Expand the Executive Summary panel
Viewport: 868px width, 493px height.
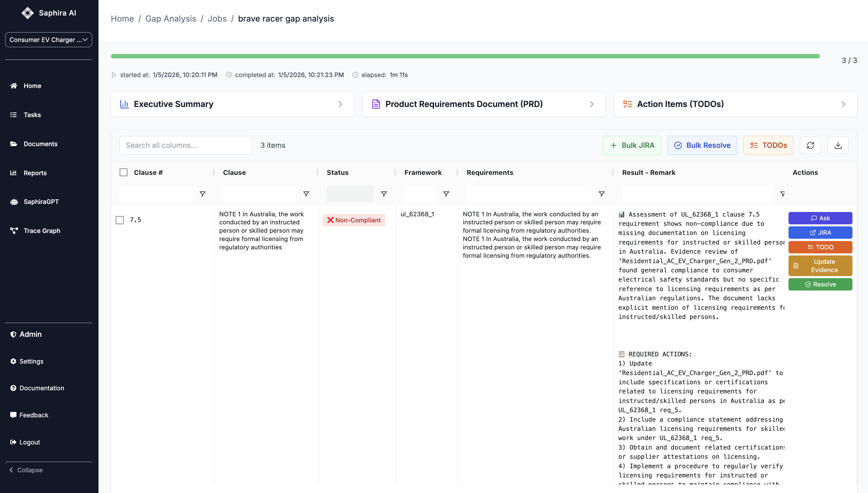232,104
